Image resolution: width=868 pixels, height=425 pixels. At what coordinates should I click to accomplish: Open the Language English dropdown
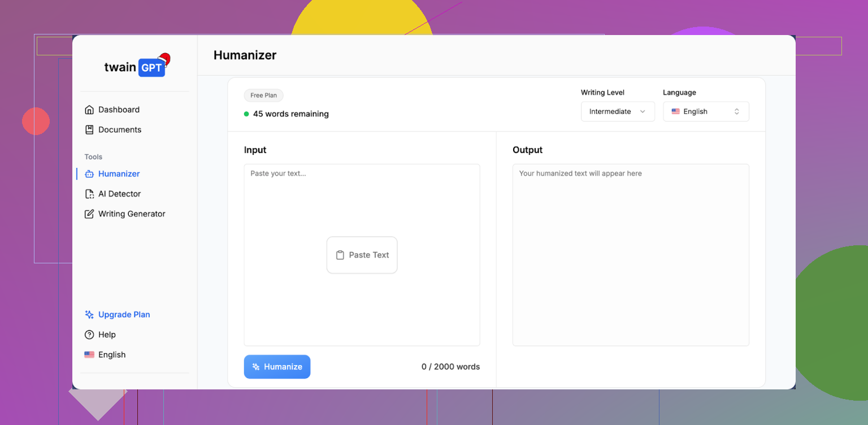705,111
